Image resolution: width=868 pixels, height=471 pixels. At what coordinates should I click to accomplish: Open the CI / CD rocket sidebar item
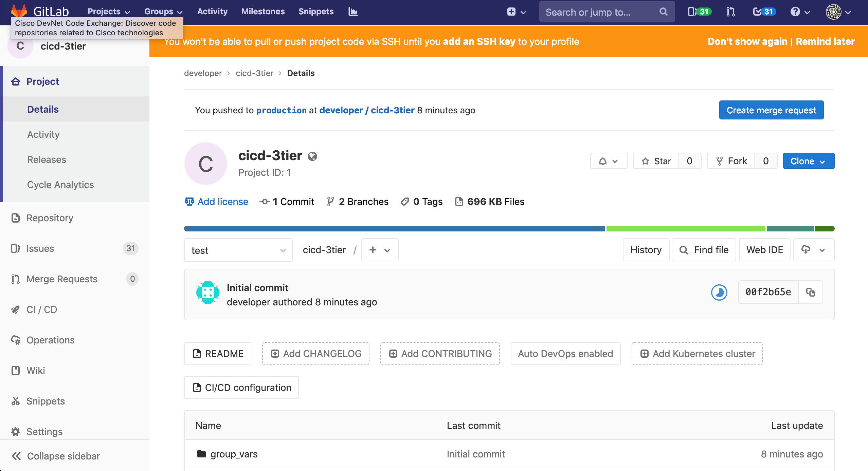pyautogui.click(x=42, y=309)
